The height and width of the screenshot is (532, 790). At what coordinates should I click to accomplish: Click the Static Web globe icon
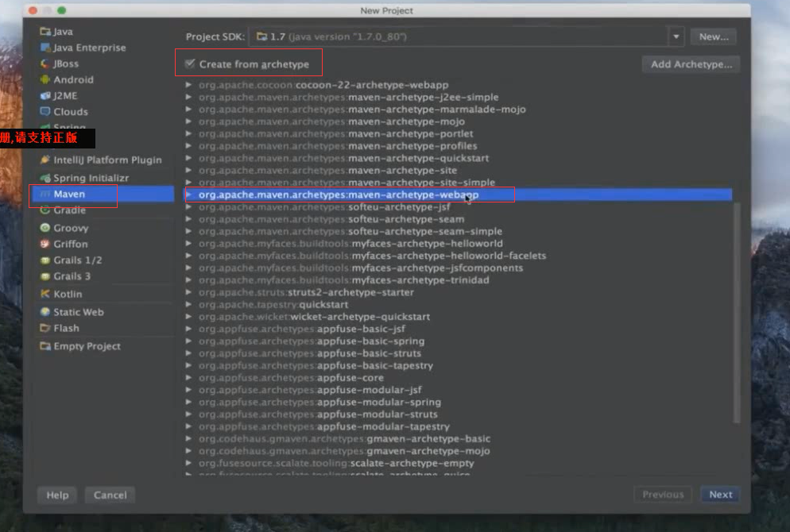click(45, 312)
